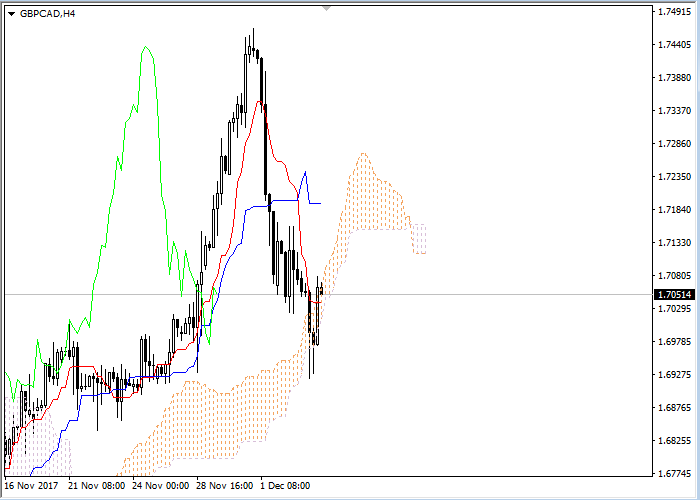The height and width of the screenshot is (500, 700).
Task: Click the chart shift triangle marker at top
Action: tap(326, 8)
